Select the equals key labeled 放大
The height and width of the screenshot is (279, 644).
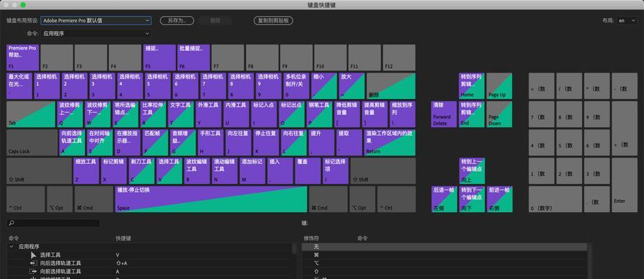point(351,86)
